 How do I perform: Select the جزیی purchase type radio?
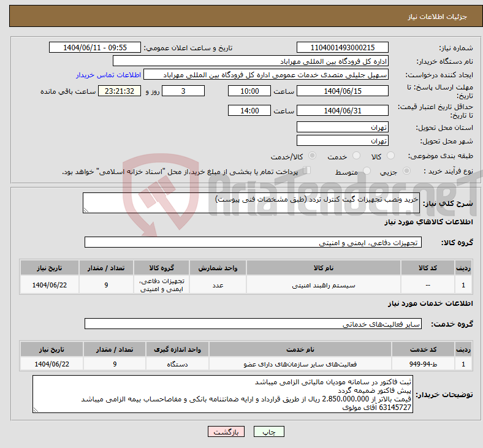[406, 171]
